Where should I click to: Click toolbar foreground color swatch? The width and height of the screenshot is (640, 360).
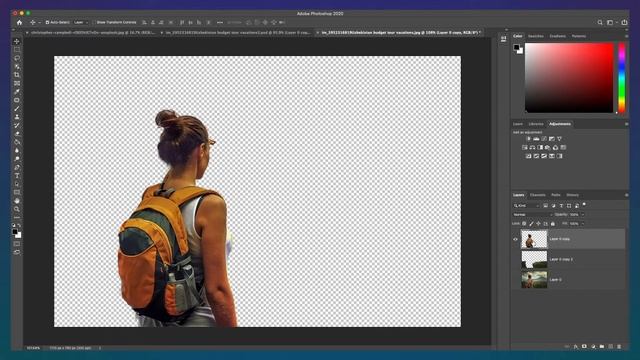[x=15, y=232]
